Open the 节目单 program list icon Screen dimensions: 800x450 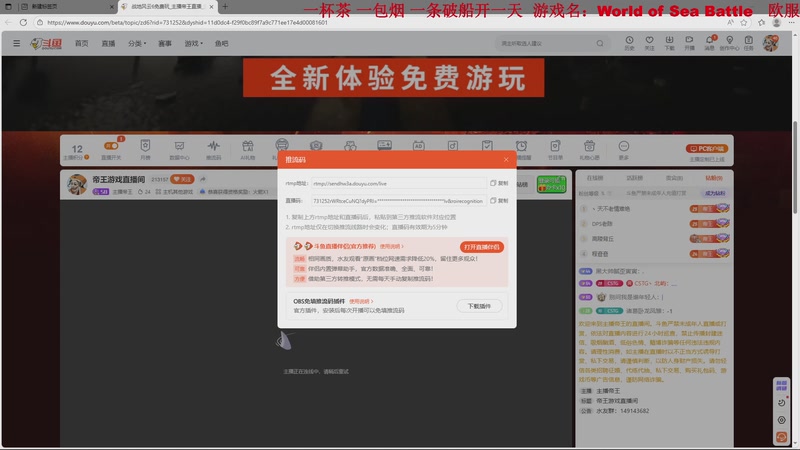coord(555,150)
